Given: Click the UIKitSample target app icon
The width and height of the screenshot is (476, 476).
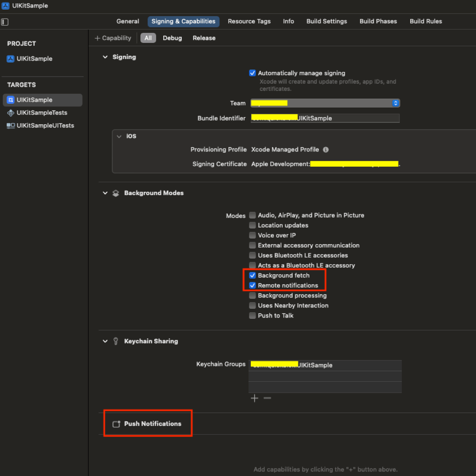Looking at the screenshot, I should click(x=10, y=100).
